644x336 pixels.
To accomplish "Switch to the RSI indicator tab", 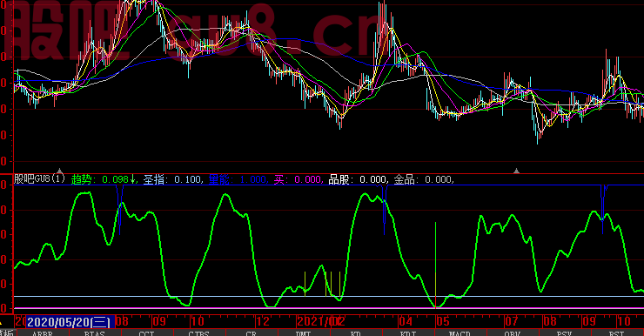I will coord(616,333).
